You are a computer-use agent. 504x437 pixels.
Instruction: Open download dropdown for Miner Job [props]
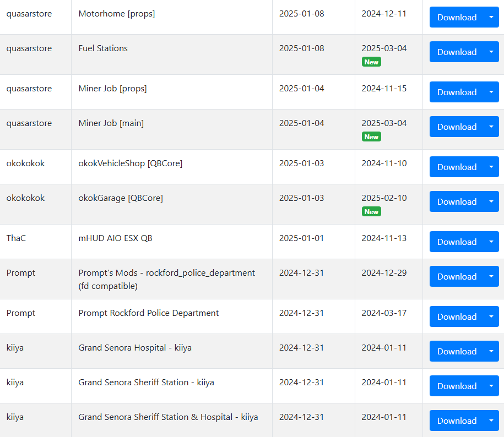pyautogui.click(x=491, y=92)
